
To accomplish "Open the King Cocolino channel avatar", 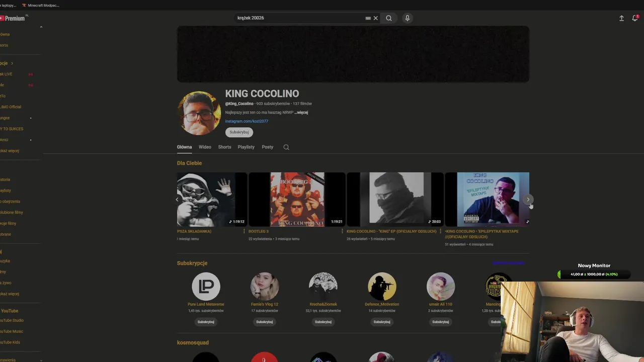I will click(x=199, y=113).
